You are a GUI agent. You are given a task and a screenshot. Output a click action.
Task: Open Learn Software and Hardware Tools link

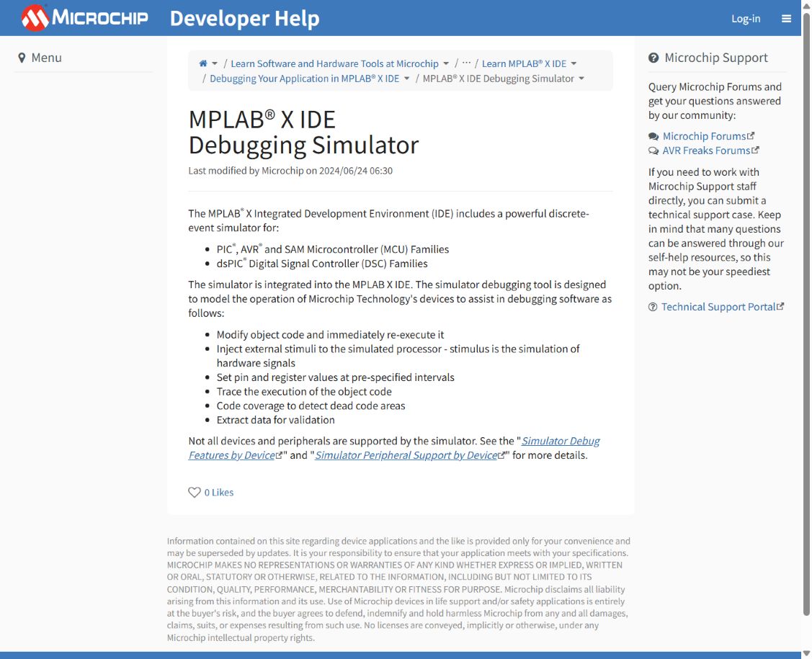pyautogui.click(x=334, y=63)
